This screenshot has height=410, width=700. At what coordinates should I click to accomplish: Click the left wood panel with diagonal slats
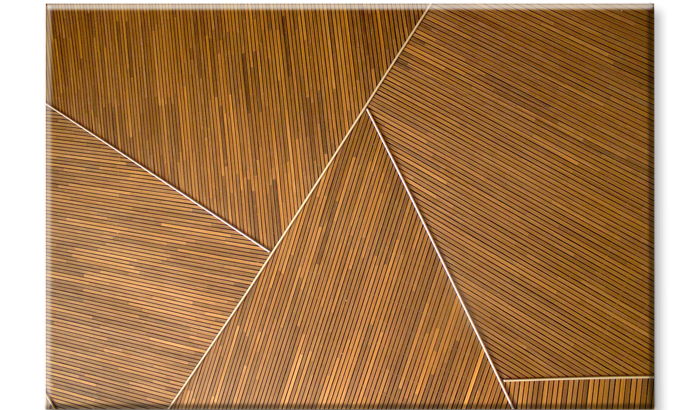click(x=130, y=270)
